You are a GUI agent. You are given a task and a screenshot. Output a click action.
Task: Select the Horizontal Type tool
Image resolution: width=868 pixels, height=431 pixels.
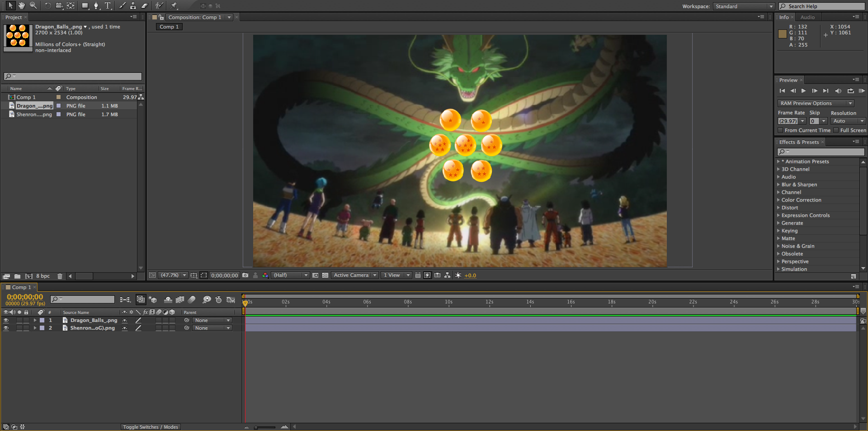click(108, 5)
